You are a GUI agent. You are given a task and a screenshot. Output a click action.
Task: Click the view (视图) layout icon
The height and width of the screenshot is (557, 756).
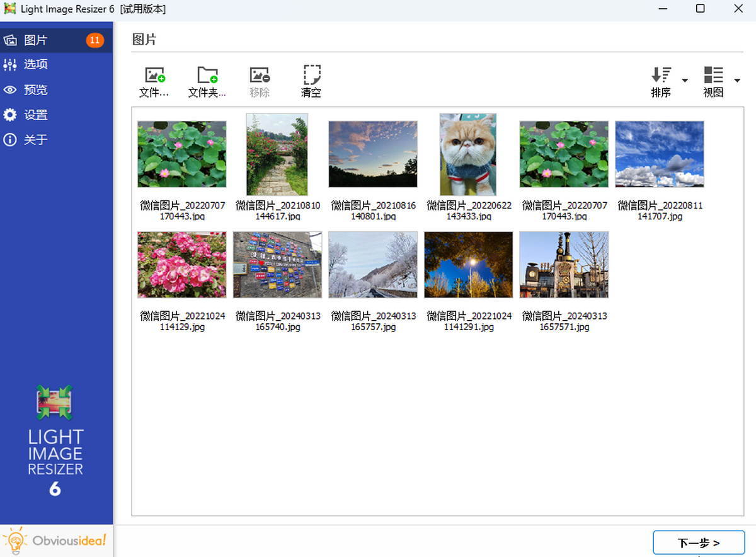point(713,76)
